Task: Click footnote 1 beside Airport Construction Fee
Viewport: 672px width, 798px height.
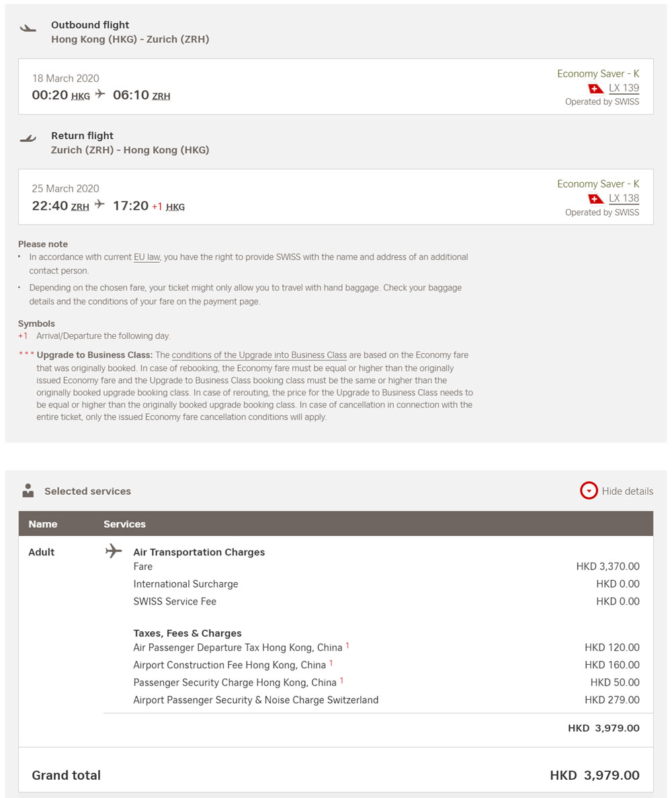Action: click(x=331, y=664)
